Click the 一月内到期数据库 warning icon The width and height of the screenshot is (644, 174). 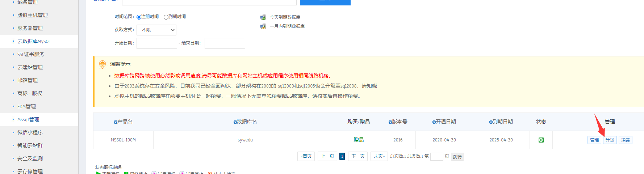(263, 26)
